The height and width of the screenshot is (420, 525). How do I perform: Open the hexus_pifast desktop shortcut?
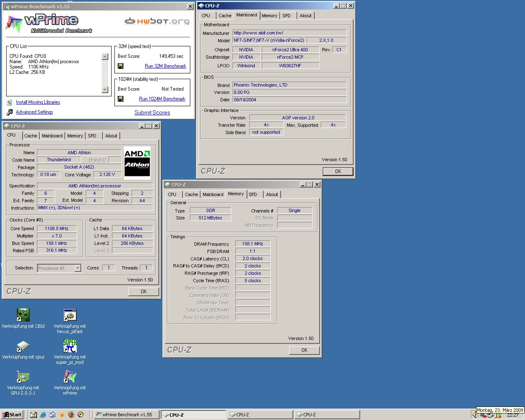(70, 321)
